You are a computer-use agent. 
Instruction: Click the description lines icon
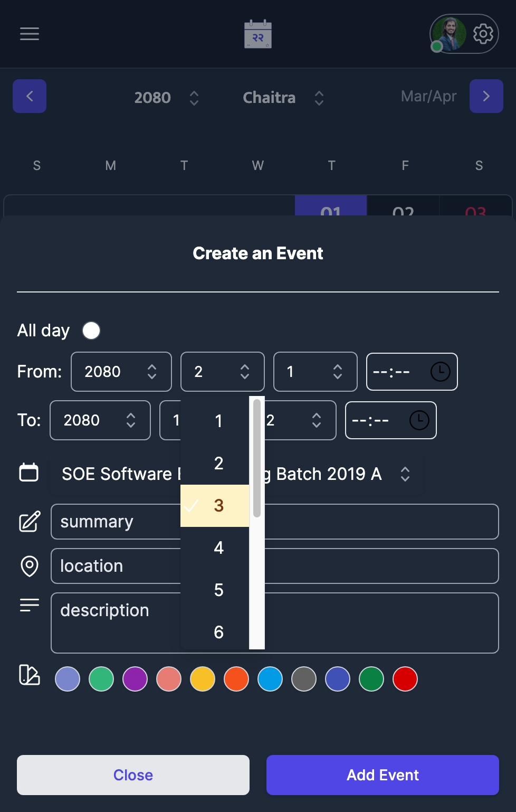pos(29,606)
